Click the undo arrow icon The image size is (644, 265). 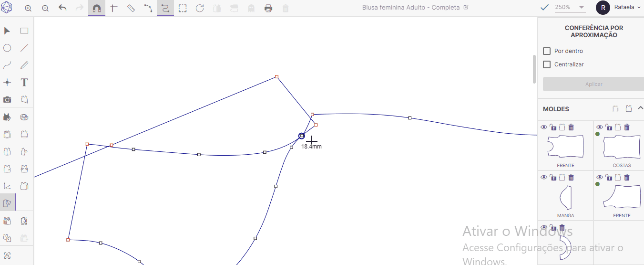62,8
